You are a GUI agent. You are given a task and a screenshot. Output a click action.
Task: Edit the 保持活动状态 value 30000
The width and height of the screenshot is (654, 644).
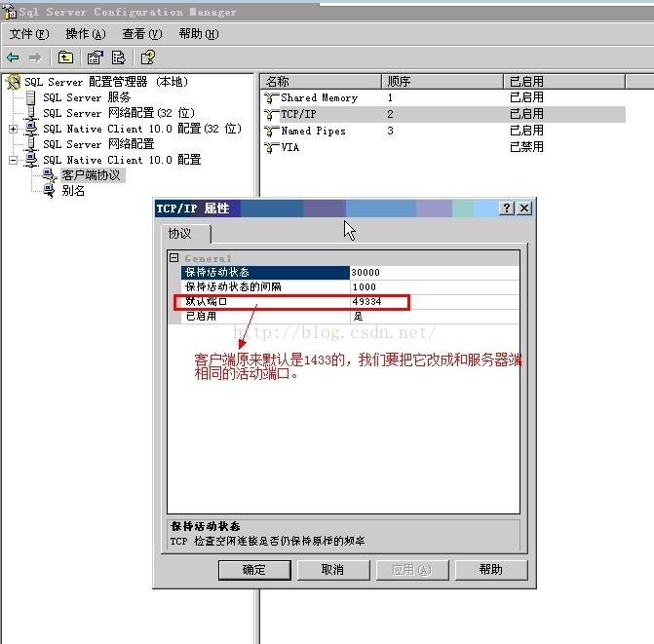434,272
